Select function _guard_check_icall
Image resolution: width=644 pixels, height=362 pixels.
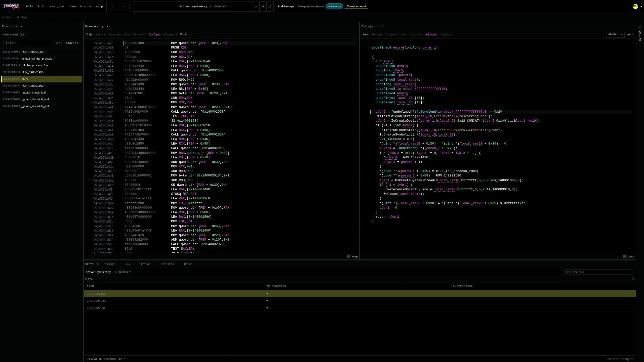point(42,93)
